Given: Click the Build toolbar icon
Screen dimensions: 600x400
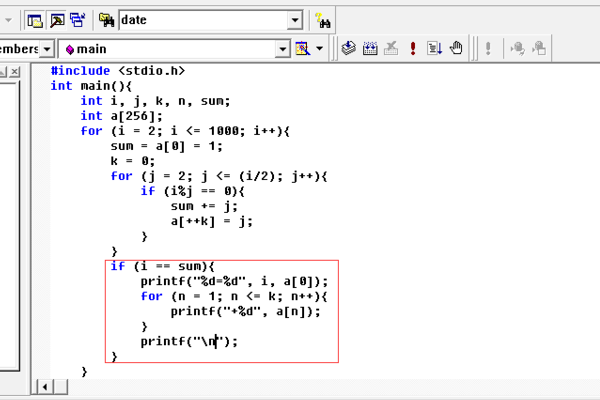Looking at the screenshot, I should [x=370, y=49].
